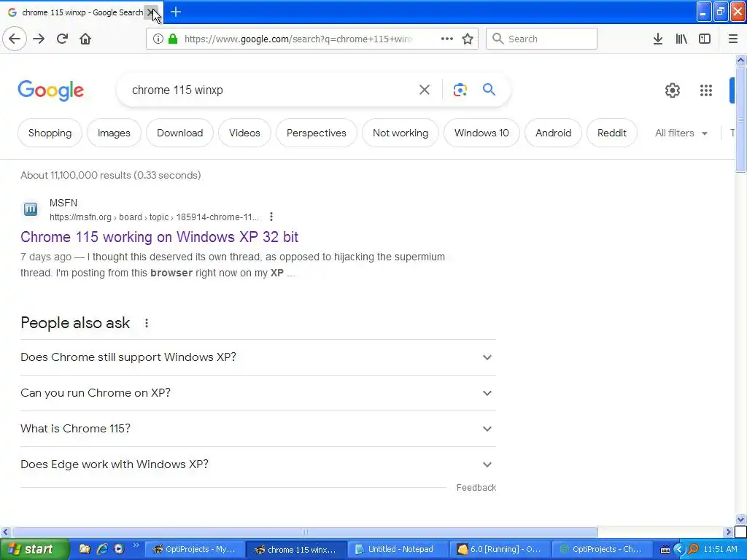Click the orange tray search icon
The image size is (747, 560).
694,550
